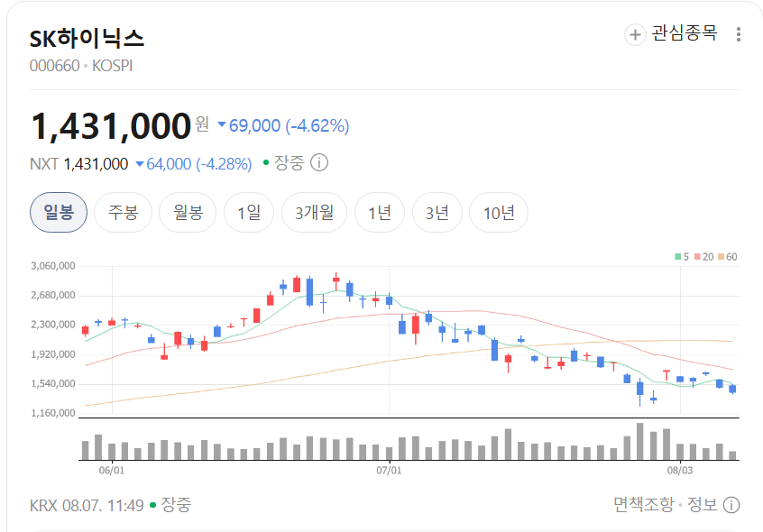Show the 3개월 chart range
Viewport: 763px width, 532px height.
point(315,213)
